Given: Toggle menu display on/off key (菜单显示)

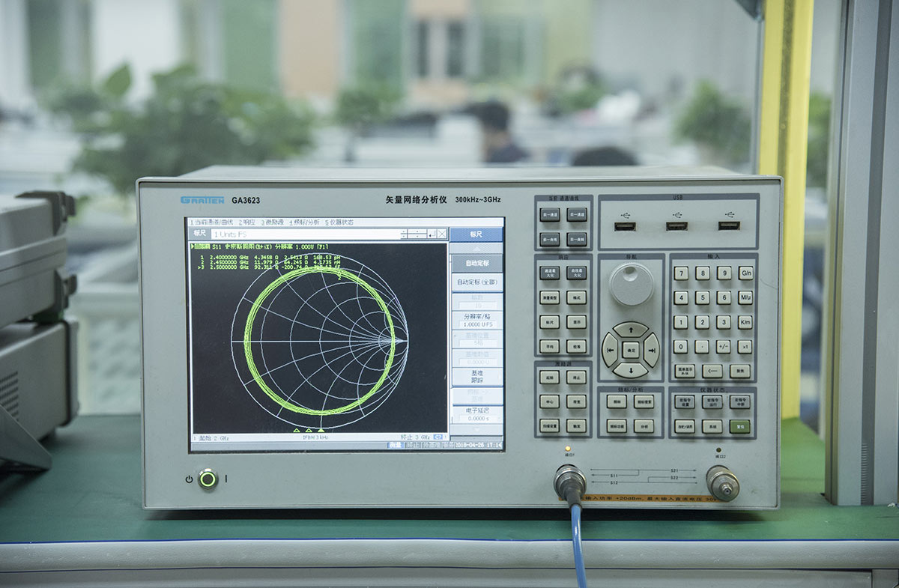Looking at the screenshot, I should (684, 371).
